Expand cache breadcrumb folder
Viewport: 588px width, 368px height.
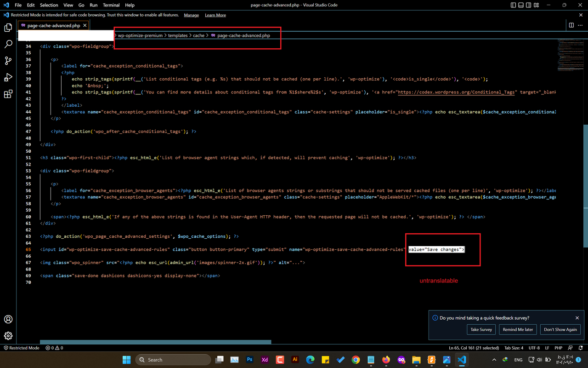coord(198,35)
